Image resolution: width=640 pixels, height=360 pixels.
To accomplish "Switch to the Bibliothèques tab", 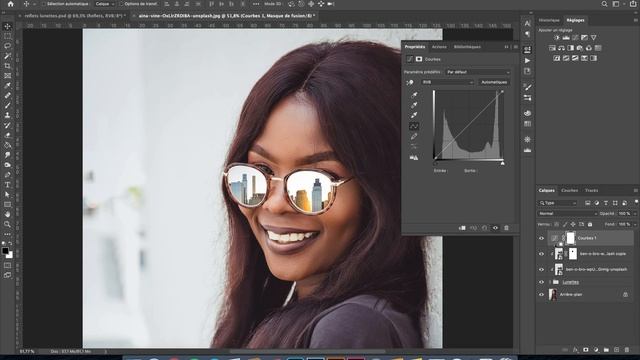I will point(467,47).
